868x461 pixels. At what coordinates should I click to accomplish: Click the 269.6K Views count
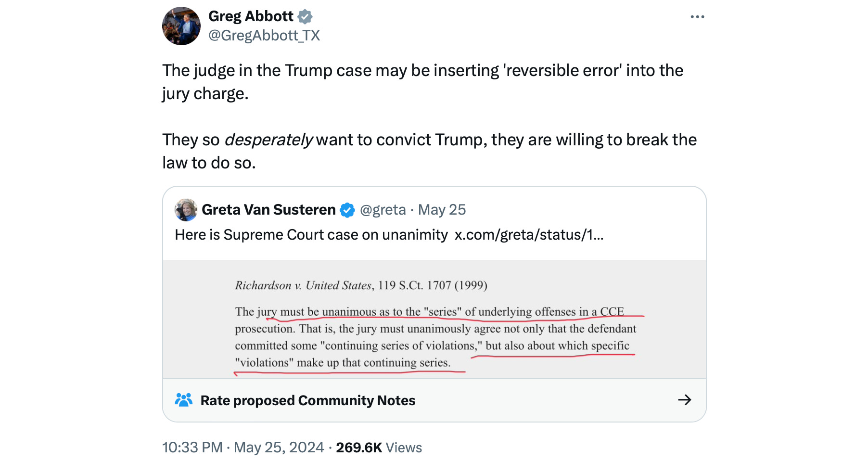pyautogui.click(x=379, y=448)
